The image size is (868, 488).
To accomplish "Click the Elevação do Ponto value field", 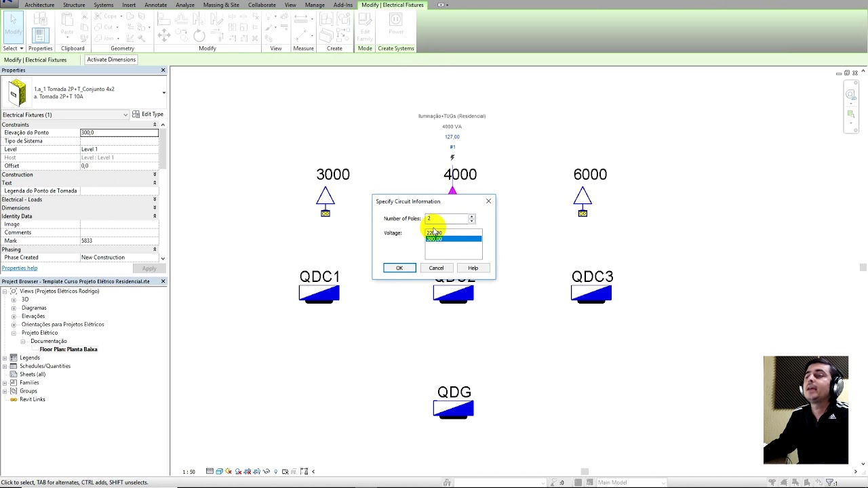I will 119,133.
